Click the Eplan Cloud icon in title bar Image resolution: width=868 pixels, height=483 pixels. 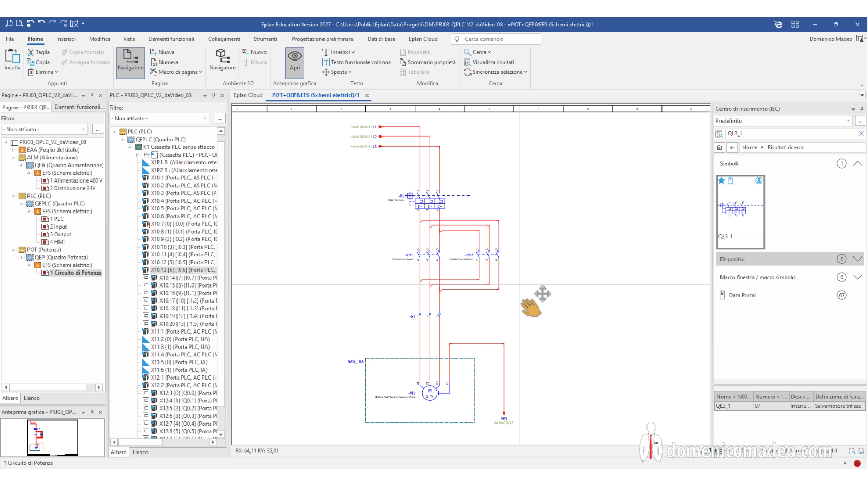(778, 24)
